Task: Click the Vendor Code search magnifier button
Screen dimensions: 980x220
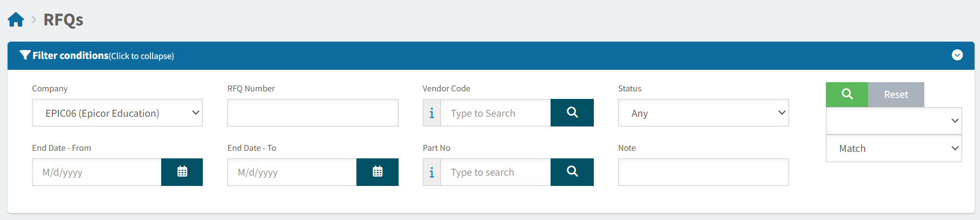Action: (x=572, y=112)
